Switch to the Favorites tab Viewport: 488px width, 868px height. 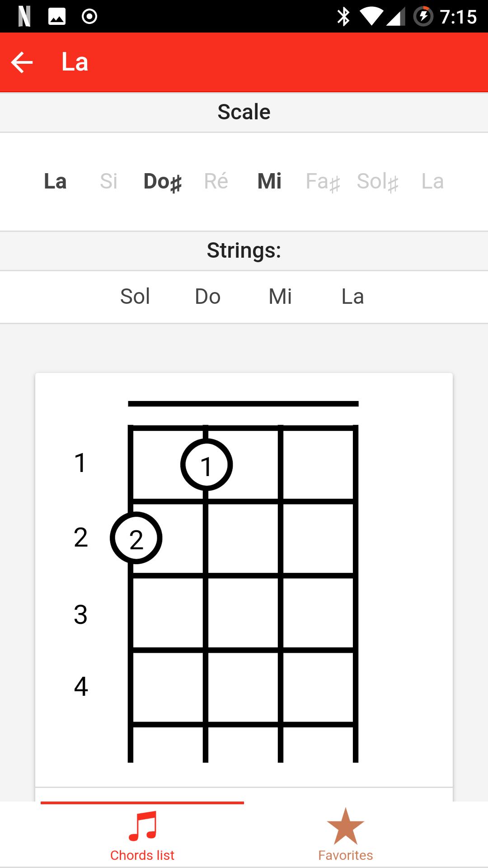click(x=346, y=835)
